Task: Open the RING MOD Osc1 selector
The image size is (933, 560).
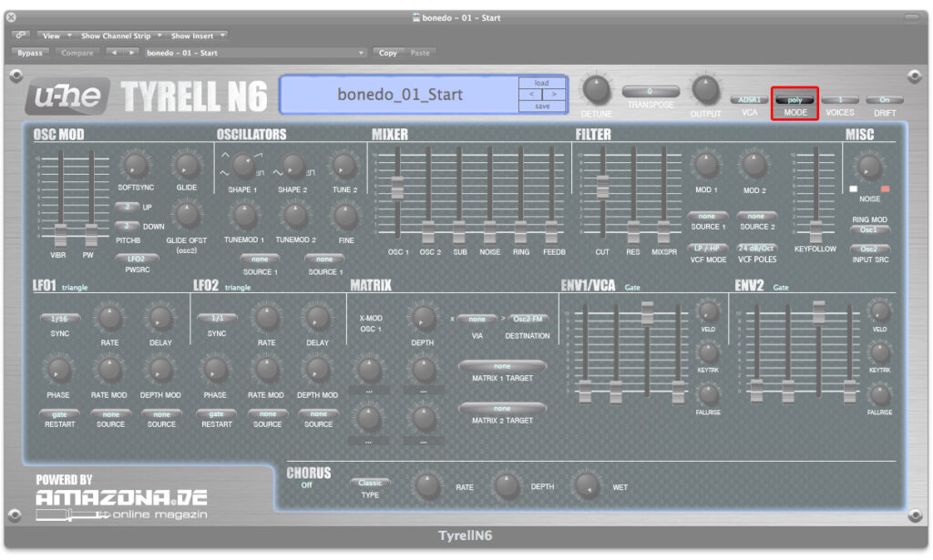Action: (x=868, y=230)
